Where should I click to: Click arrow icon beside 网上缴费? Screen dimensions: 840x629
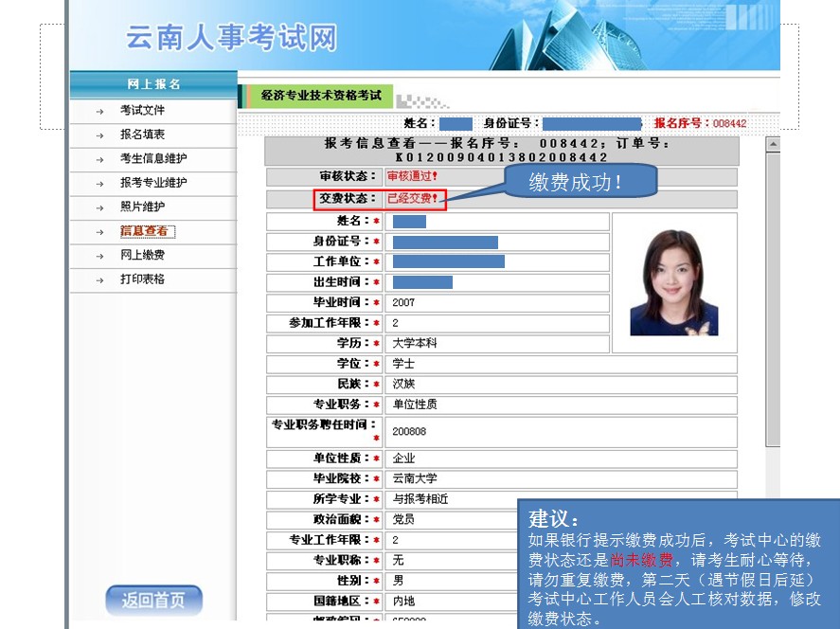click(x=99, y=257)
